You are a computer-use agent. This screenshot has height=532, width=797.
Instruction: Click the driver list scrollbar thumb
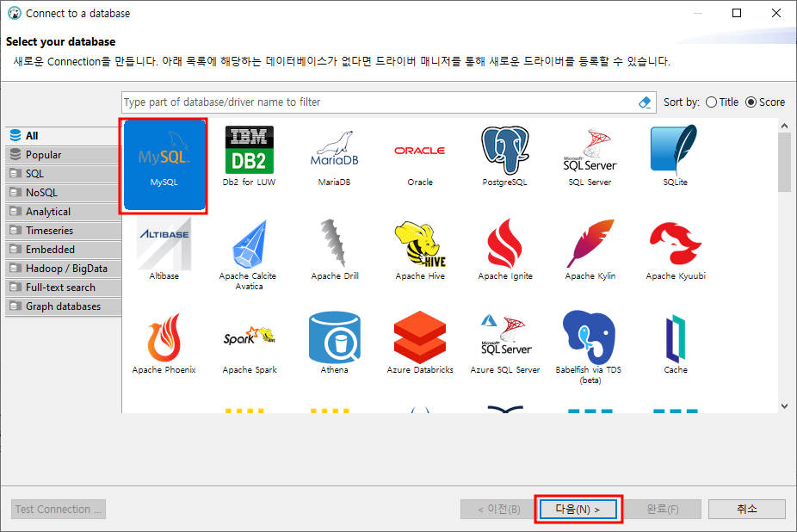(784, 162)
